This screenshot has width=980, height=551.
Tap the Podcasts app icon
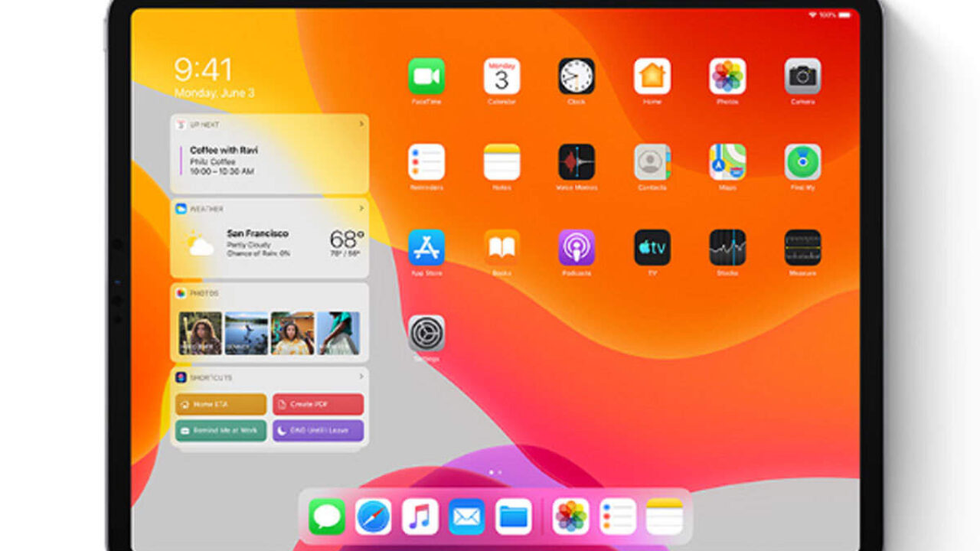576,248
